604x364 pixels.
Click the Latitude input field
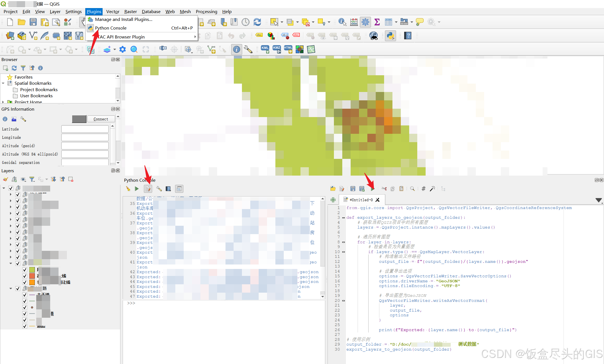(x=85, y=129)
